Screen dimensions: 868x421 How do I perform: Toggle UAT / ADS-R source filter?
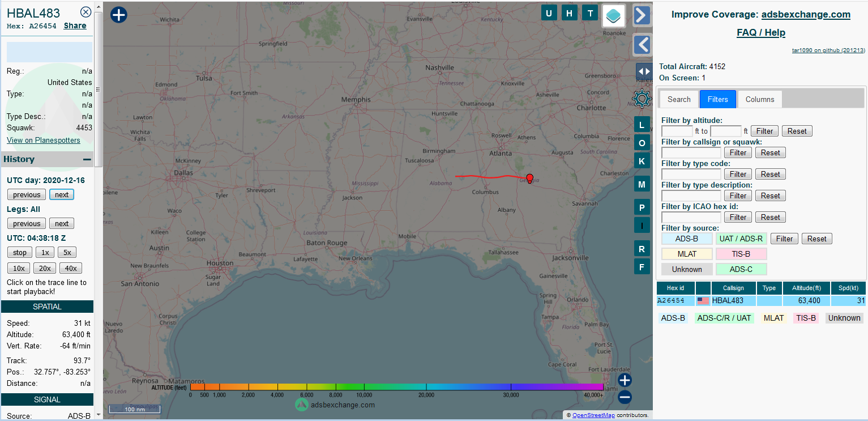pos(741,239)
